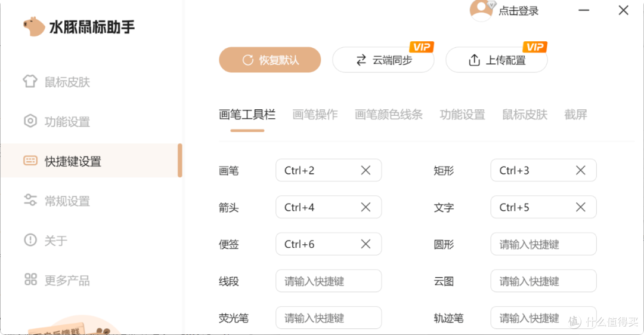This screenshot has width=644, height=335.
Task: Click the 轨迹笔 shortcut input field
Action: click(x=543, y=318)
